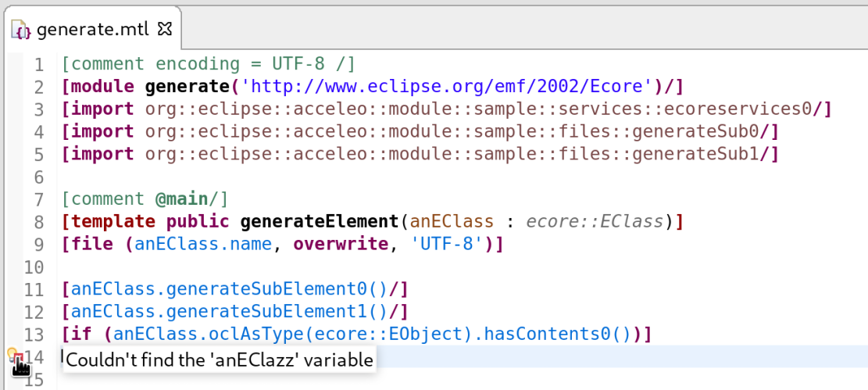Image resolution: width=868 pixels, height=390 pixels.
Task: Click line number 1 in the gutter
Action: pyautogui.click(x=39, y=64)
